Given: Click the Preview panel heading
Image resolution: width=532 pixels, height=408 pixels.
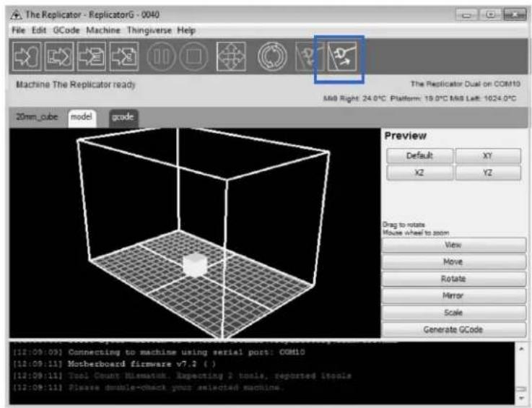Looking at the screenshot, I should coord(406,136).
